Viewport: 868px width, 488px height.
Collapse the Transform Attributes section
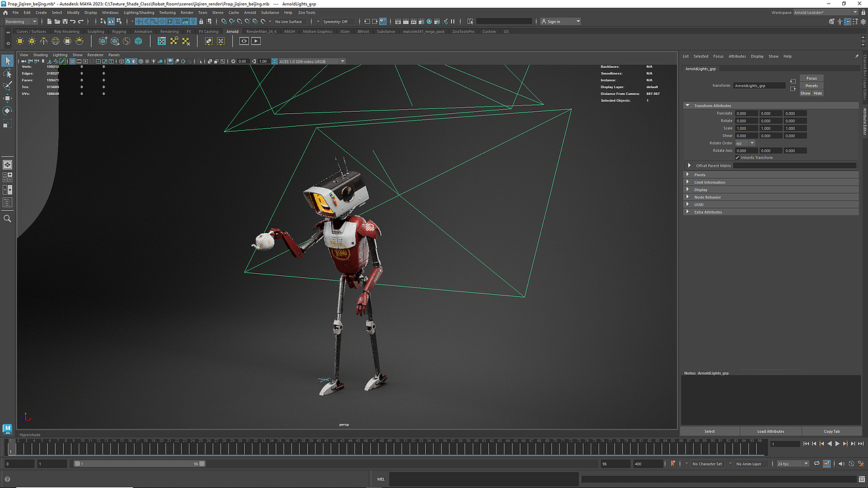(771, 106)
